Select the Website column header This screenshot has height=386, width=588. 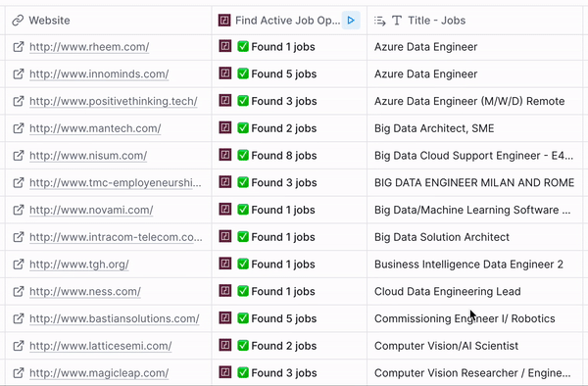point(109,21)
